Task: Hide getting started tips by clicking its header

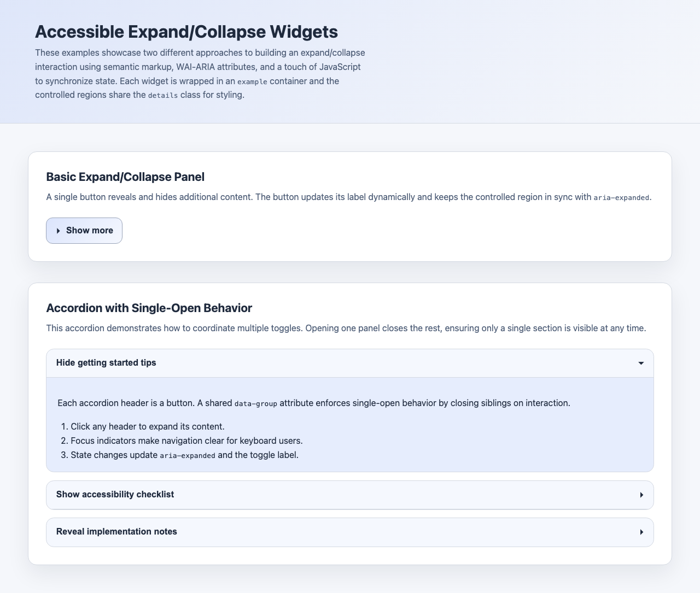Action: click(x=350, y=363)
